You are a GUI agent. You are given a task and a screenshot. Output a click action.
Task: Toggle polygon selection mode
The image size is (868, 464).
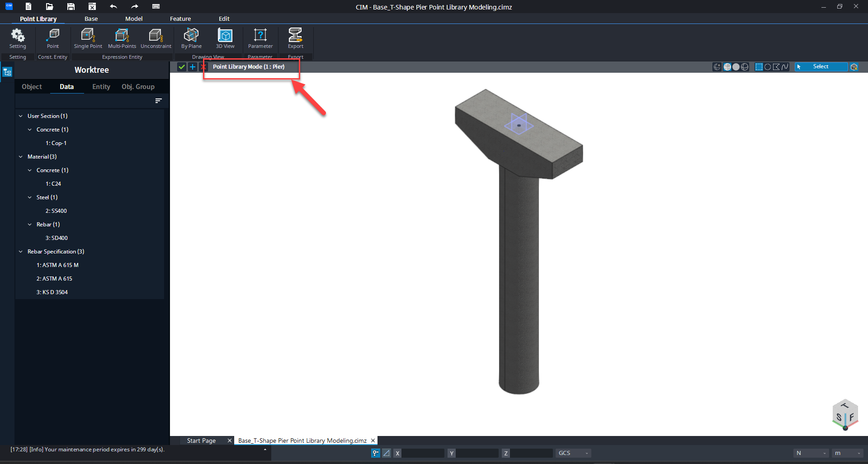point(776,67)
